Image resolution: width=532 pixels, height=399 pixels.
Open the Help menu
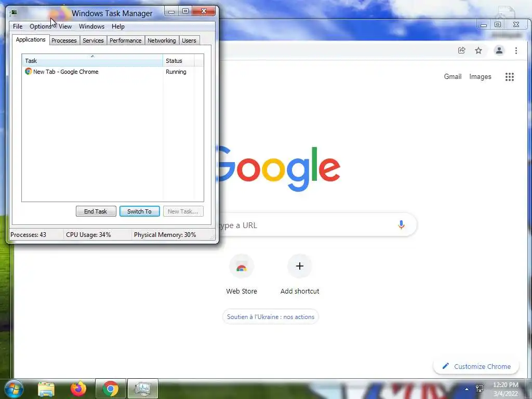coord(118,26)
